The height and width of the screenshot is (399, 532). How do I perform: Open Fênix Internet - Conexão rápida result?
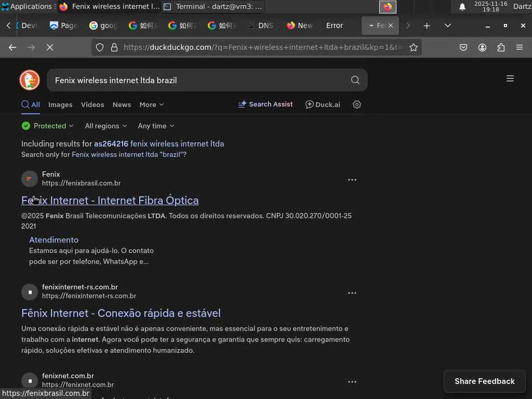tap(121, 313)
